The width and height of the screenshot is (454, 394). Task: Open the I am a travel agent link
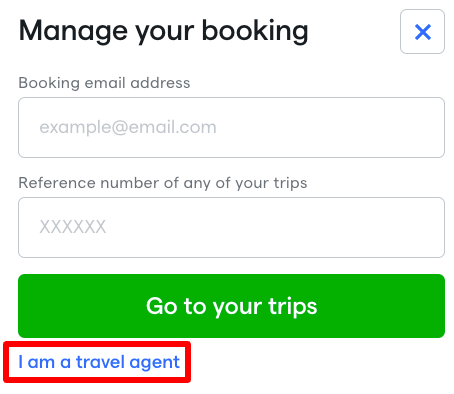click(99, 362)
